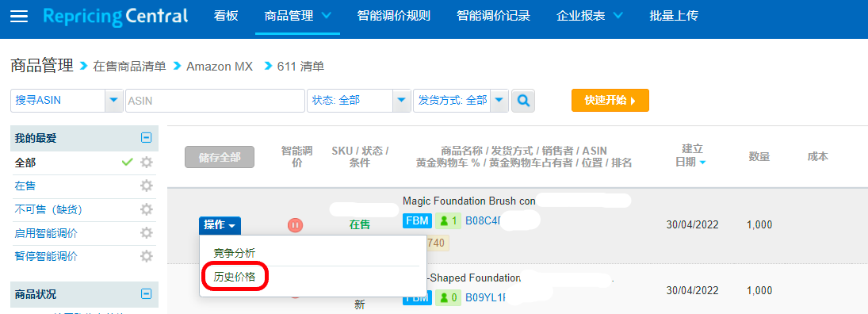Open the 状态: 全部 dropdown
This screenshot has width=868, height=314.
[401, 100]
